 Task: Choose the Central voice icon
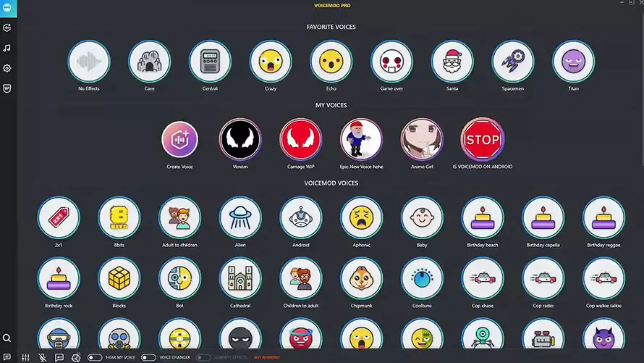pos(210,62)
